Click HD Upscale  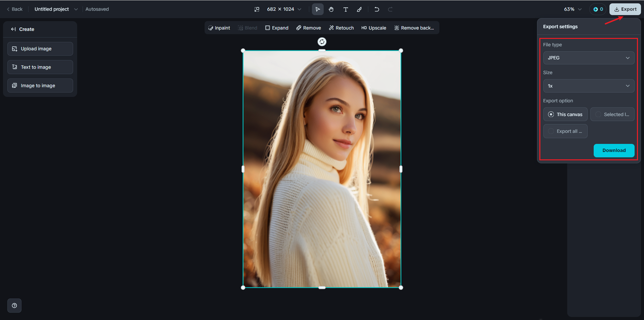click(374, 28)
